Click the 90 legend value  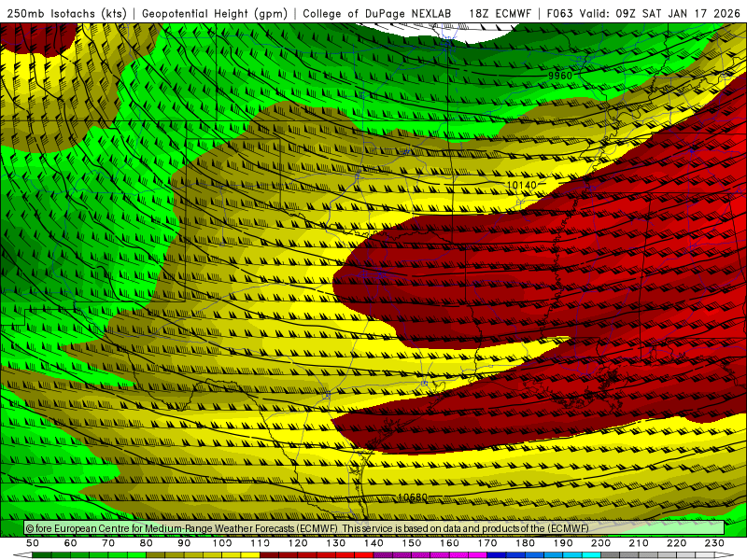click(x=184, y=543)
